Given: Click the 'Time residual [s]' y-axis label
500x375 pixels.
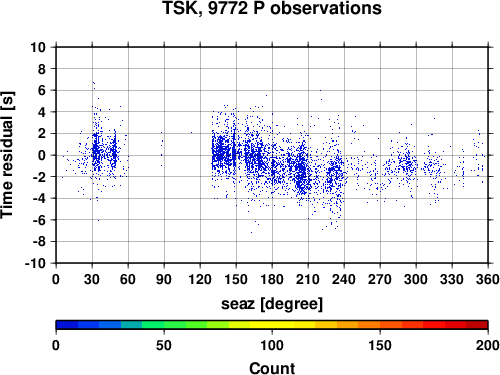Looking at the screenshot, I should pos(7,155).
